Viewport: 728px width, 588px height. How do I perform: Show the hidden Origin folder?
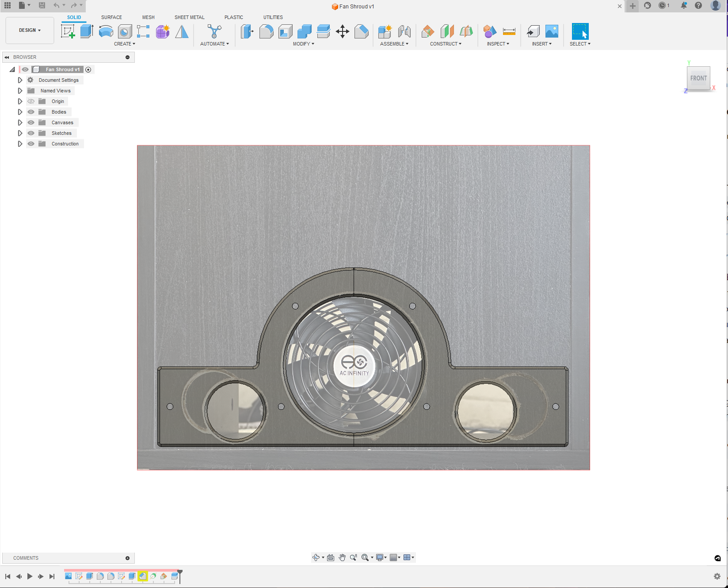coord(31,101)
